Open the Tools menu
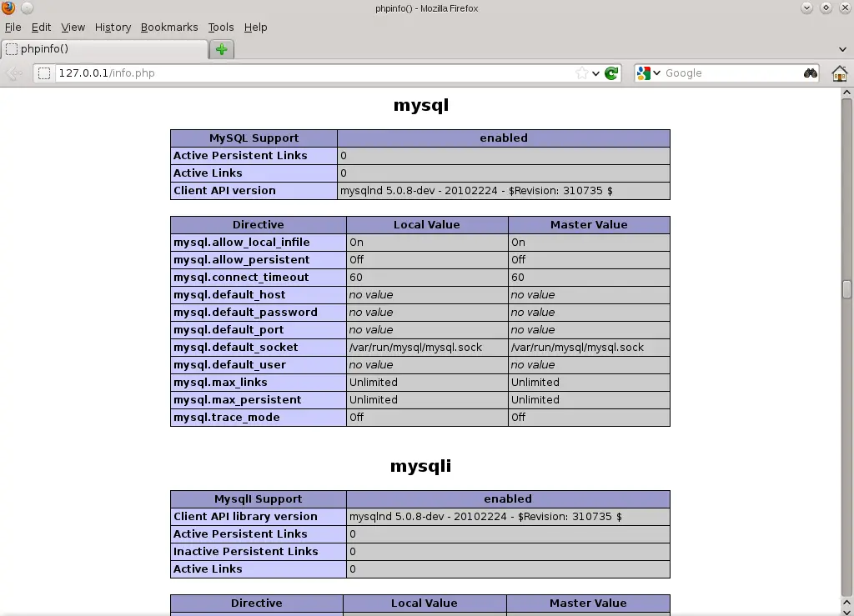Viewport: 854px width, 616px height. 221,28
